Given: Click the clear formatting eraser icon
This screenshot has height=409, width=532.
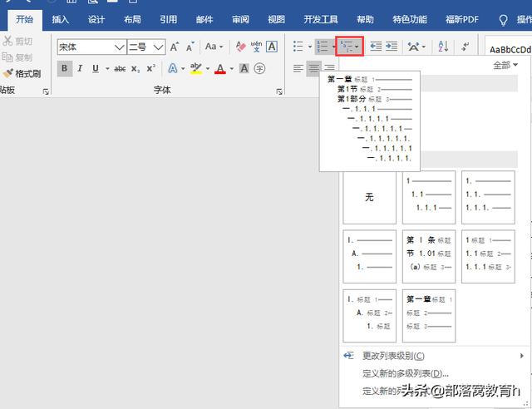Looking at the screenshot, I should [x=240, y=47].
